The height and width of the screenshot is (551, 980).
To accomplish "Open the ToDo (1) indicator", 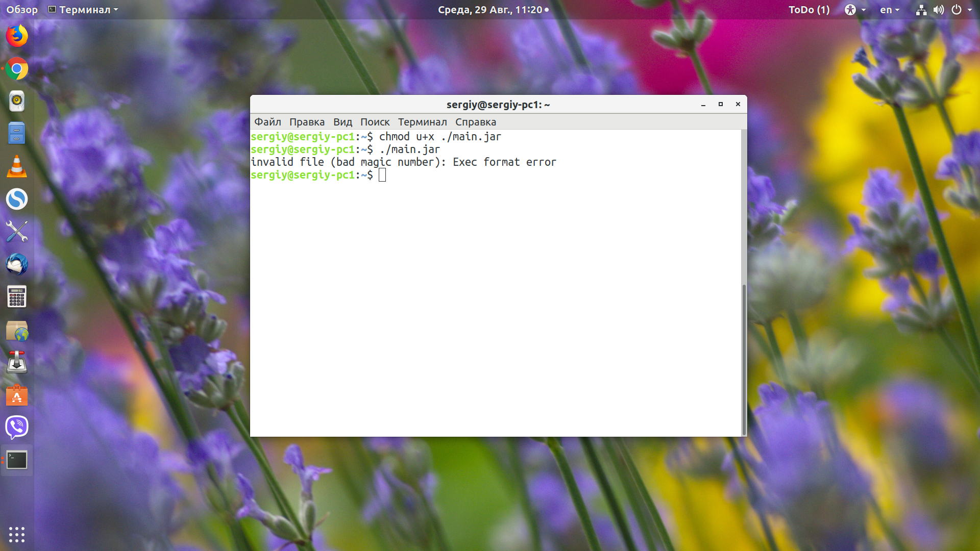I will coord(809,10).
